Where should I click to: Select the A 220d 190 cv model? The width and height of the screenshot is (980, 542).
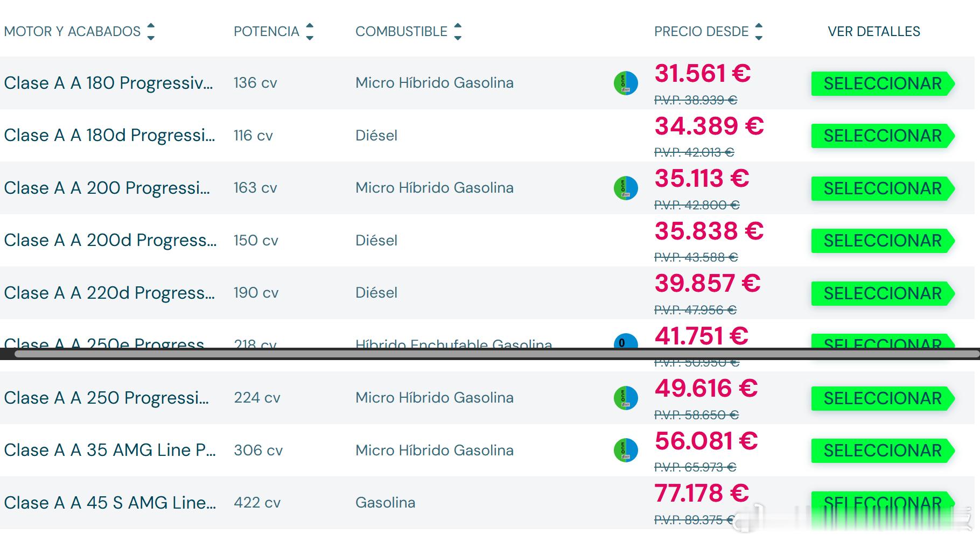tap(882, 294)
